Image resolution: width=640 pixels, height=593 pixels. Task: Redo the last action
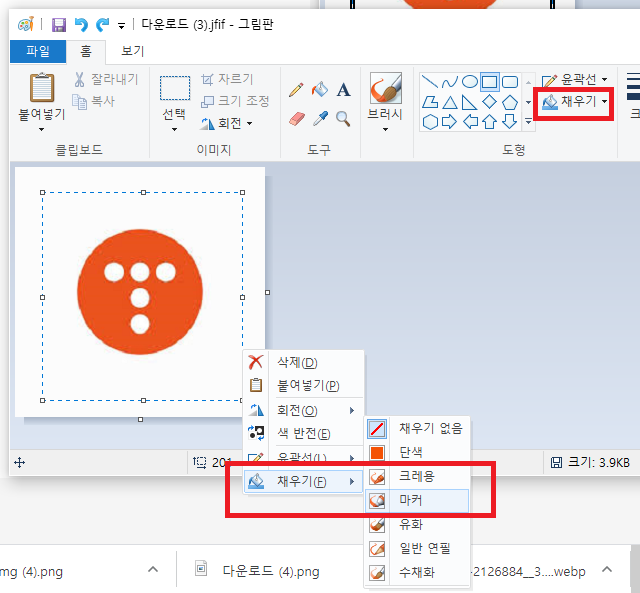tap(102, 25)
